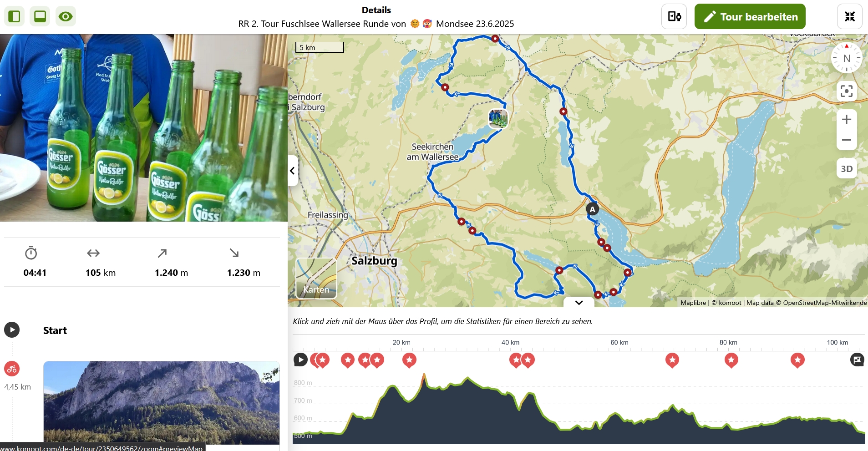Click the Tour bearbeiten button
The image size is (868, 451).
click(750, 17)
